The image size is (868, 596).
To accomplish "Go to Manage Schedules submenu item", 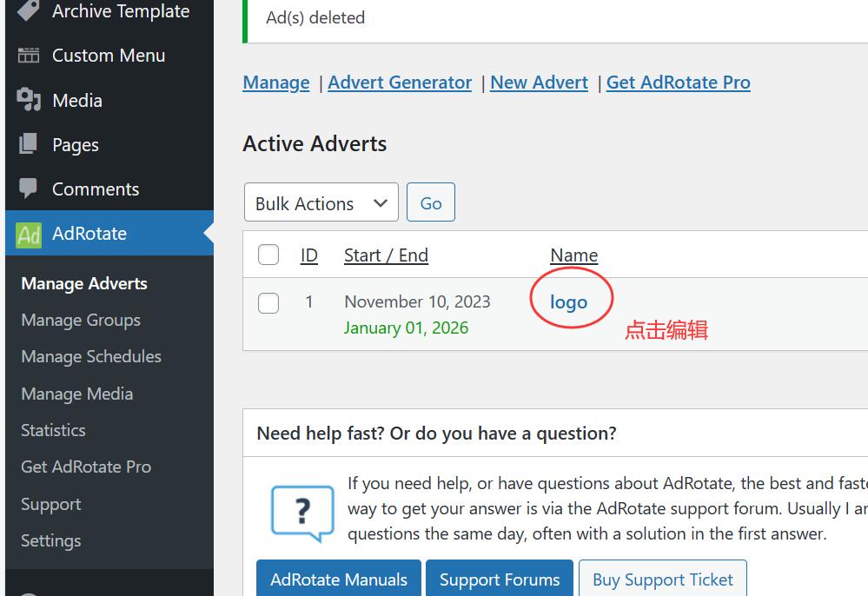I will coord(91,357).
